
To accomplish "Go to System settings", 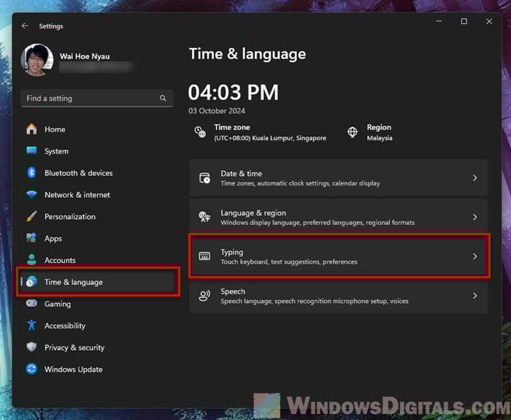I will tap(97, 151).
